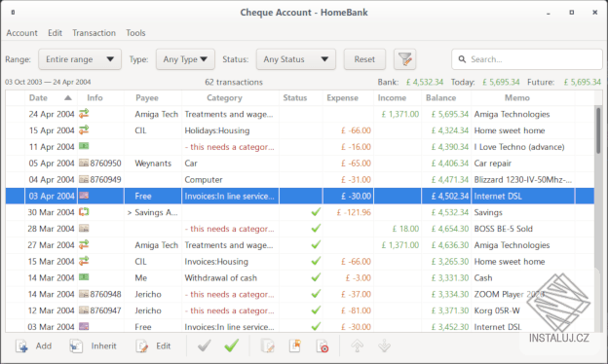608x364 pixels.
Task: Click reconciled checkmark on Savings row
Action: click(316, 212)
